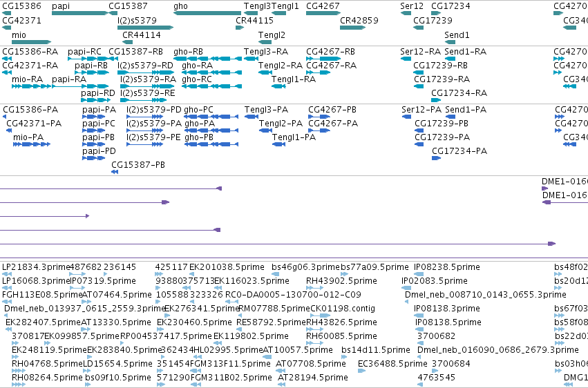Click transcript gho-RC

point(212,86)
